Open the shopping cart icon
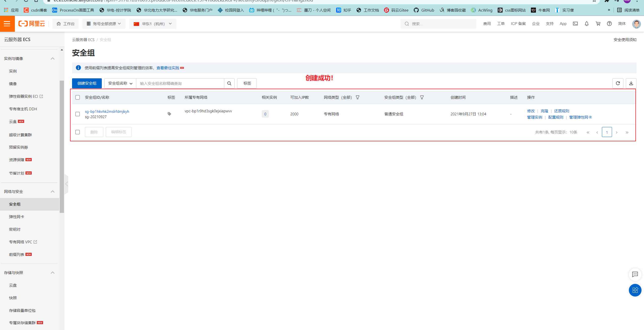Viewport: 644px width, 330px height. (598, 24)
